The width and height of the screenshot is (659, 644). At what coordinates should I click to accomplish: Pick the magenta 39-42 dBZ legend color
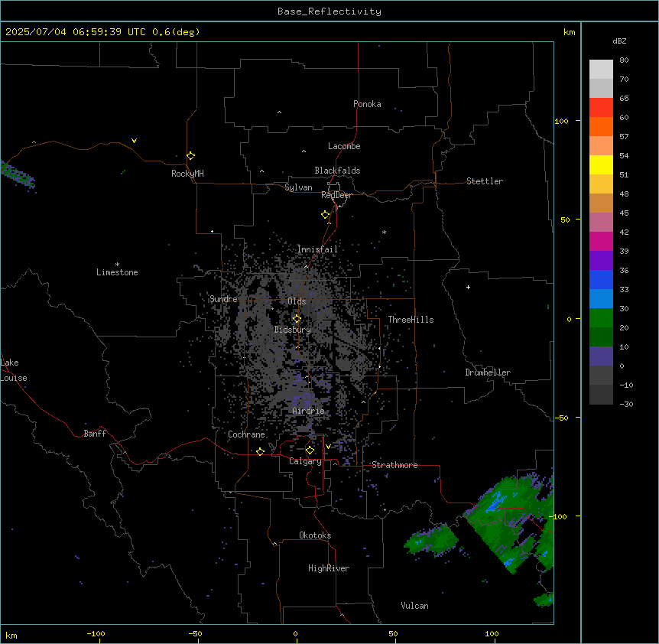pyautogui.click(x=601, y=241)
